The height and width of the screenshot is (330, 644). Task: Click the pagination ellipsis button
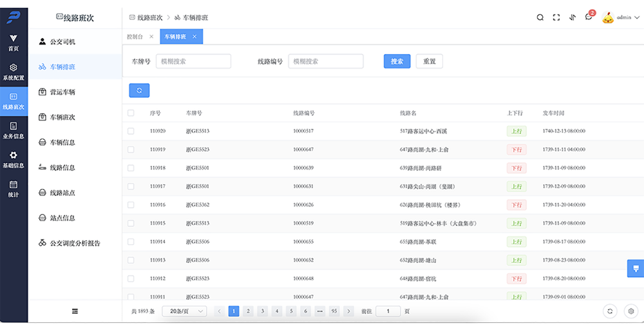(319, 311)
